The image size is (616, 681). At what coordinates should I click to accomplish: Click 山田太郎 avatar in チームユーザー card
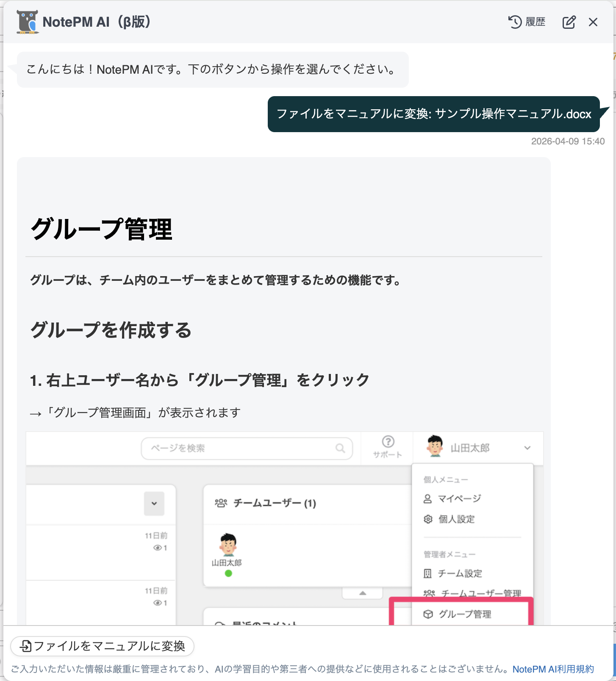tap(228, 545)
